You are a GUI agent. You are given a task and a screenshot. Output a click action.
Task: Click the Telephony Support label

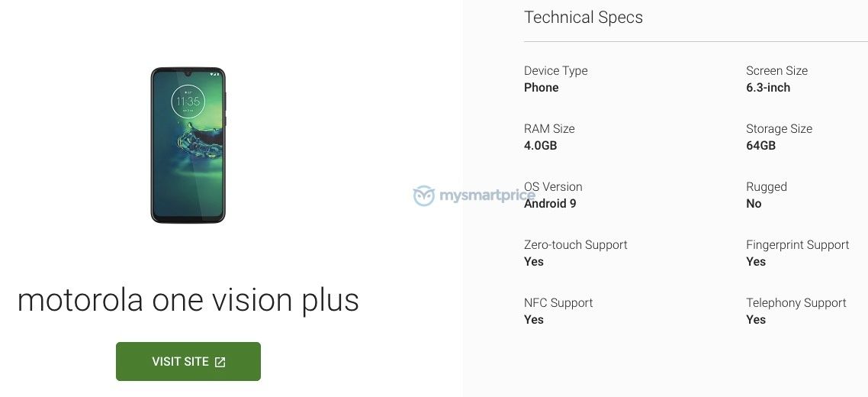[x=796, y=303]
